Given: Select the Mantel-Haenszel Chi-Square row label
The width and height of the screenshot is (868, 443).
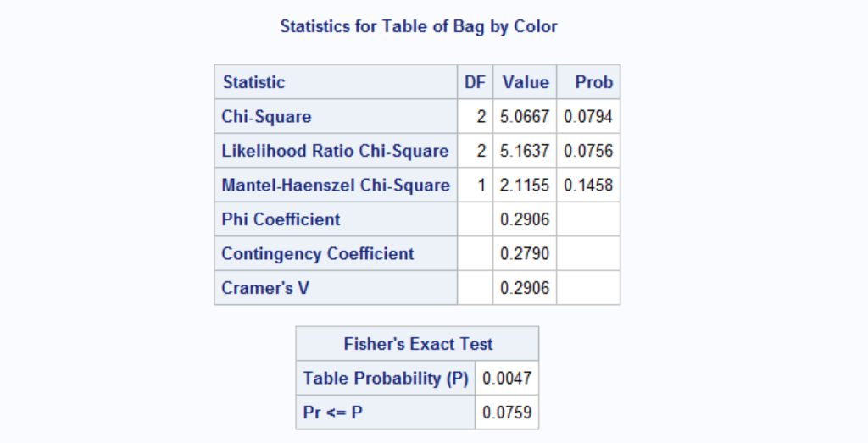Looking at the screenshot, I should pos(336,185).
